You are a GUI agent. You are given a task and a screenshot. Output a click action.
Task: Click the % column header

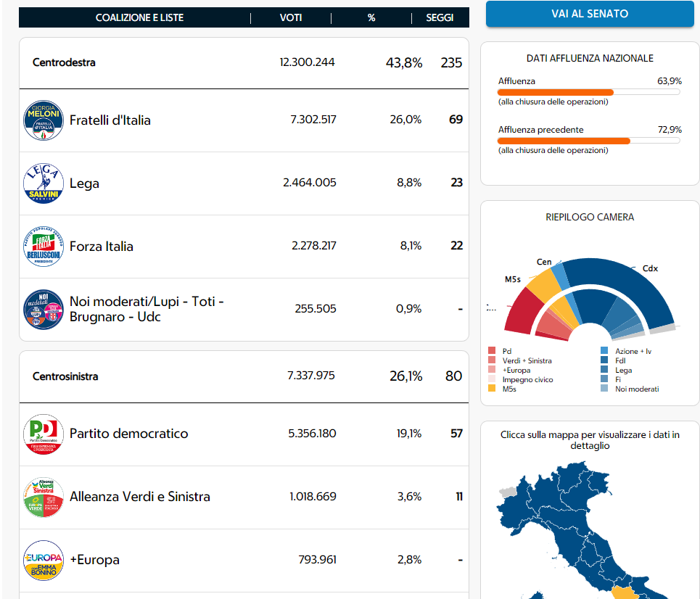(371, 18)
